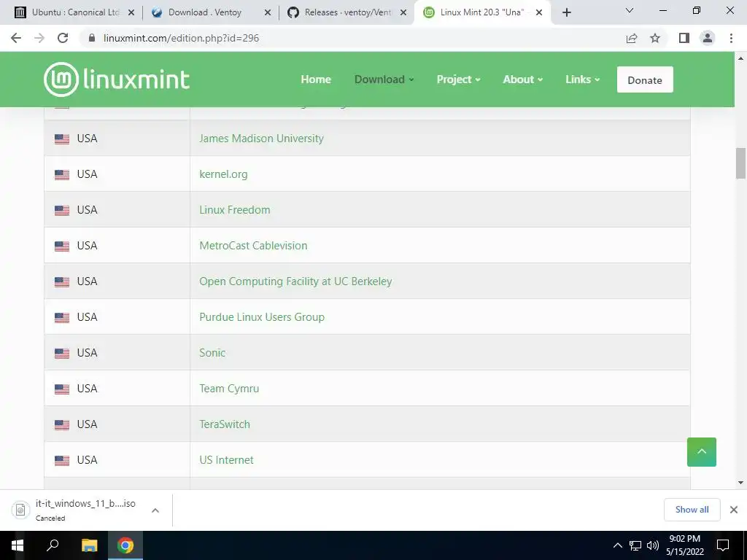Screen dimensions: 747x560
Task: Expand the Project menu
Action: coord(458,79)
